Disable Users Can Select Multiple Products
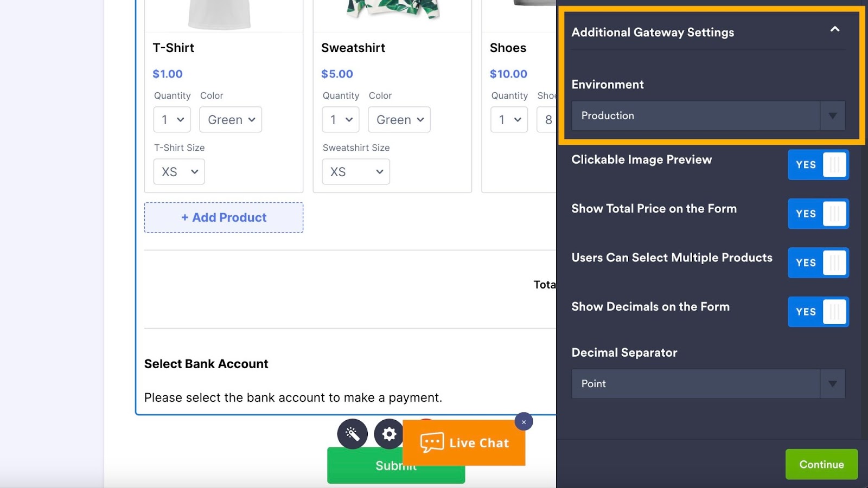The image size is (868, 488). [x=818, y=263]
